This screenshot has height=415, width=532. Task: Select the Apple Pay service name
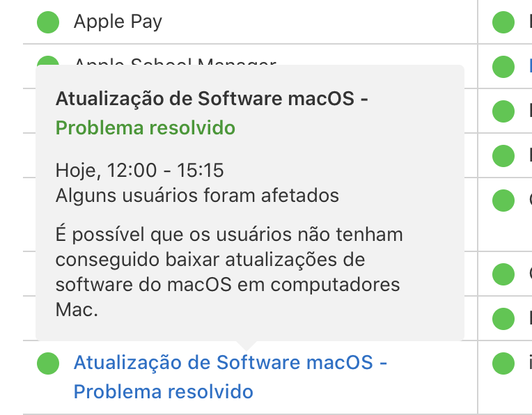pos(118,22)
